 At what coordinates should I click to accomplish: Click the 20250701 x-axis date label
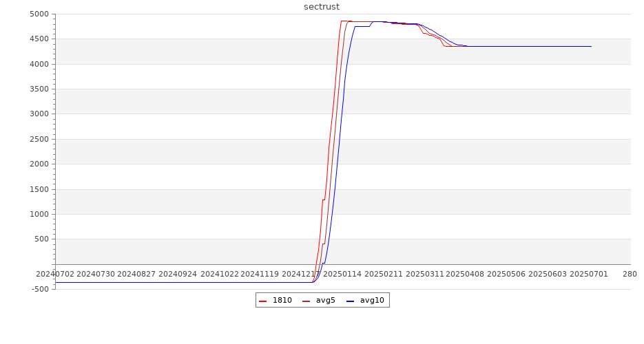[588, 274]
